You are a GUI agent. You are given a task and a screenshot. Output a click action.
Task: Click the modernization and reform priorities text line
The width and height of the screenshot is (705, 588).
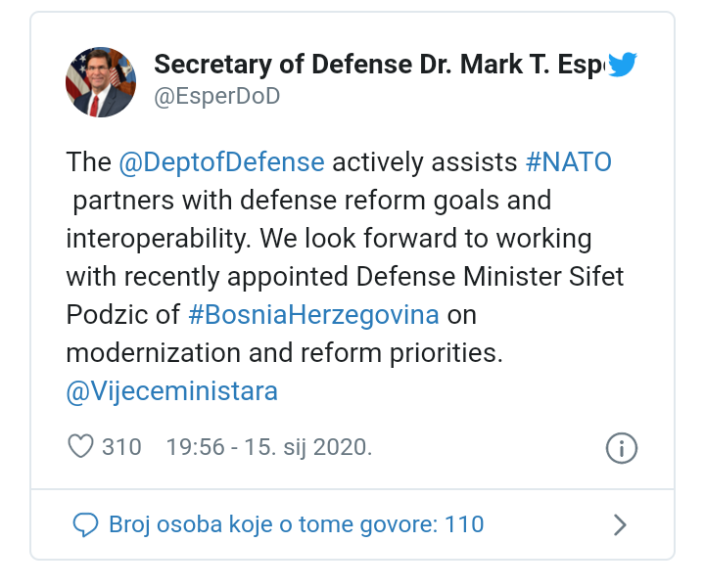284,353
